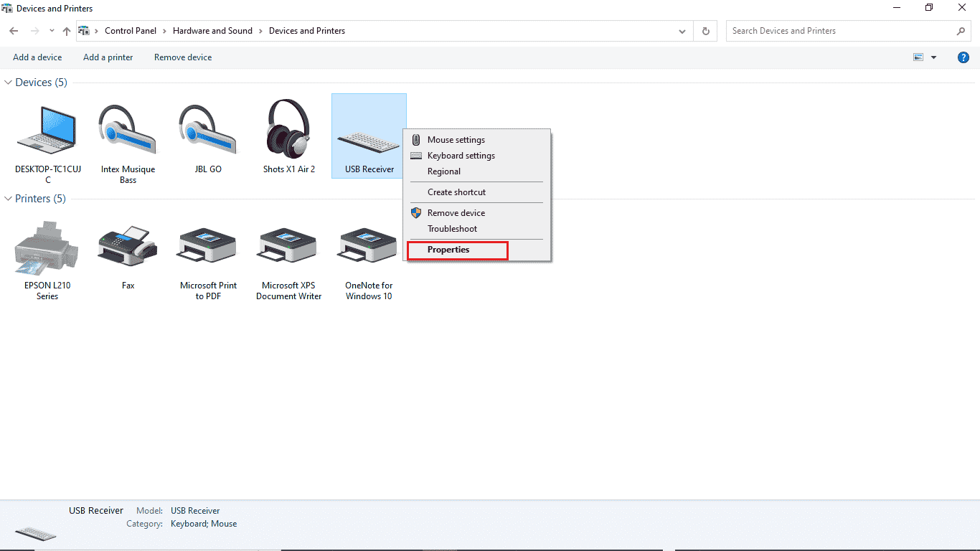Screen dimensions: 980x551
Task: Choose Remove device in context menu
Action: (476, 213)
